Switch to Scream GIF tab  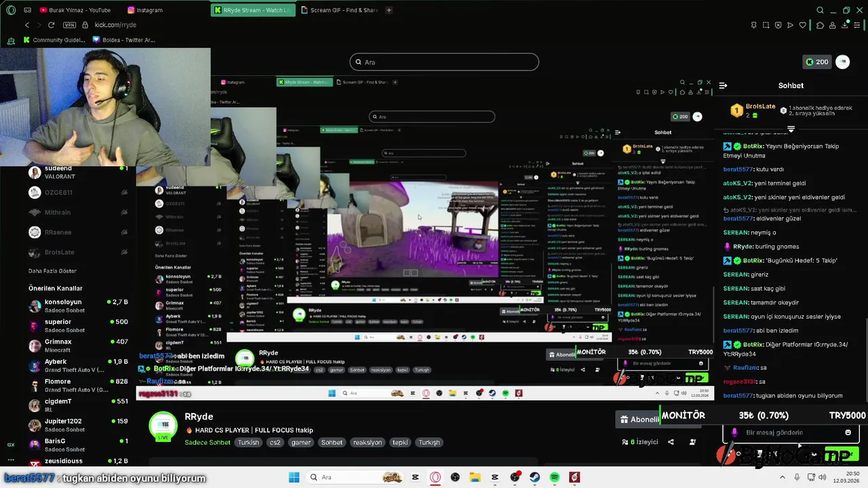click(339, 10)
